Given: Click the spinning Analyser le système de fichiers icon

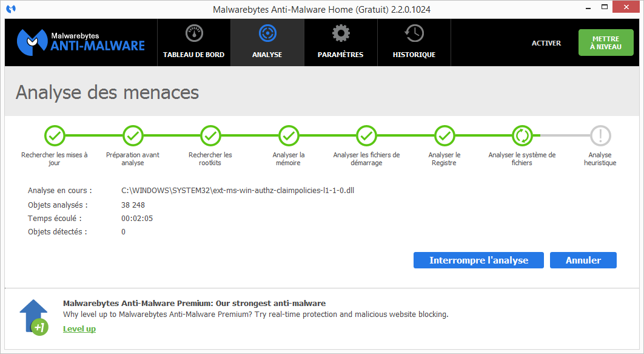Looking at the screenshot, I should pyautogui.click(x=522, y=135).
